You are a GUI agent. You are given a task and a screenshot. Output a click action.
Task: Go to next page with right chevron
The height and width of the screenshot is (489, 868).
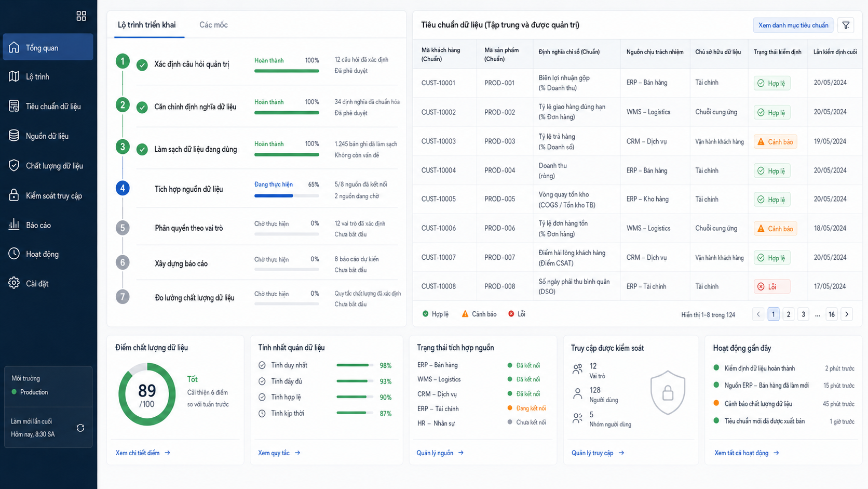click(x=847, y=314)
